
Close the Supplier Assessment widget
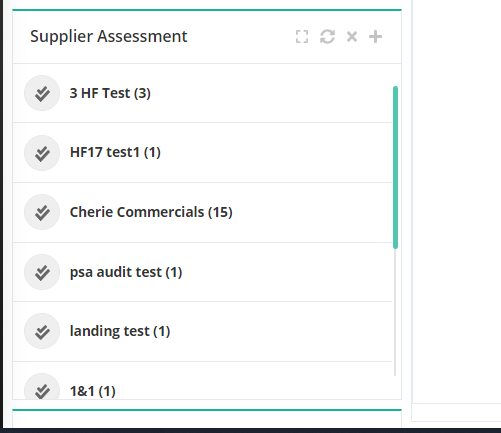[352, 36]
